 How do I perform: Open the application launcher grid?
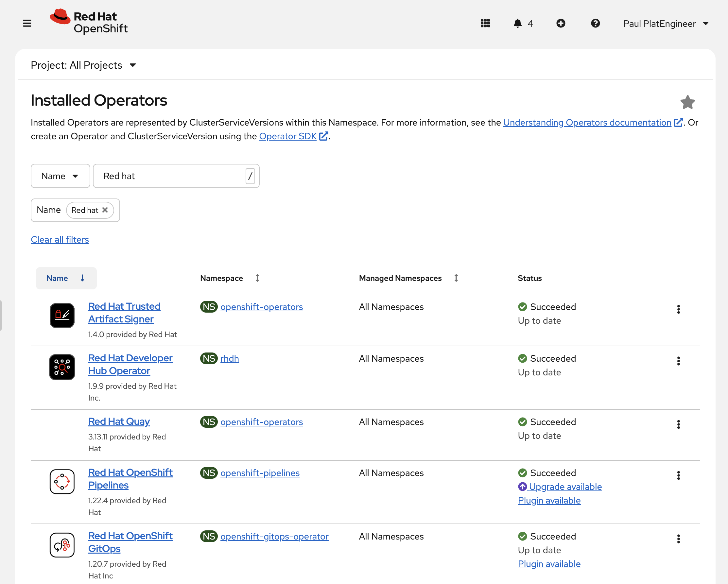point(485,23)
